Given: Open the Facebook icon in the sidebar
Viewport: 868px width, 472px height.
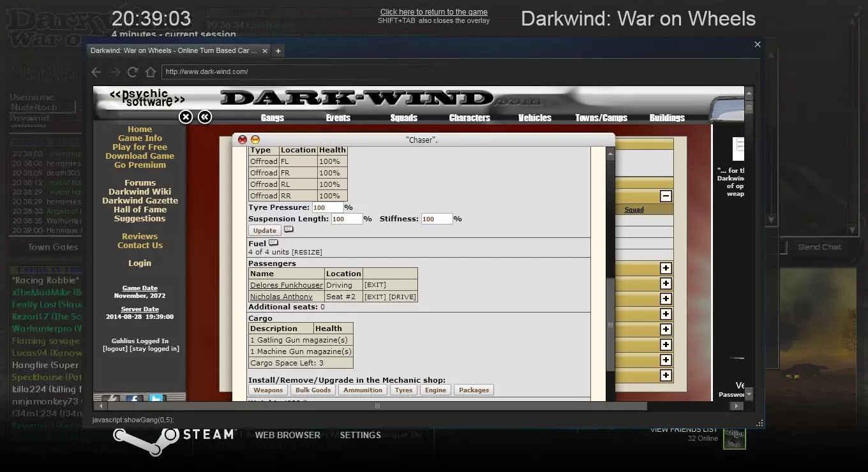Looking at the screenshot, I should point(134,399).
